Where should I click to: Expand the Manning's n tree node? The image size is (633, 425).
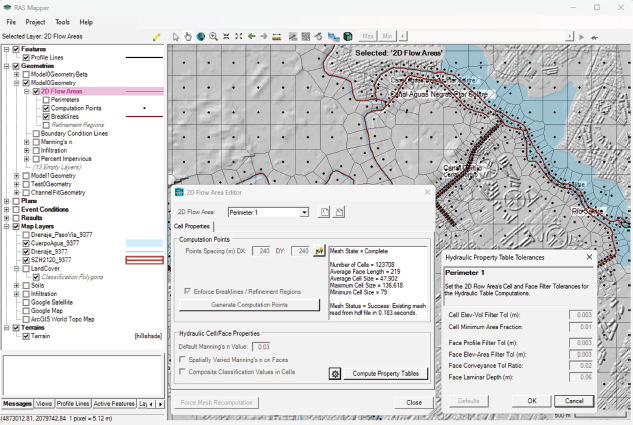(26, 142)
